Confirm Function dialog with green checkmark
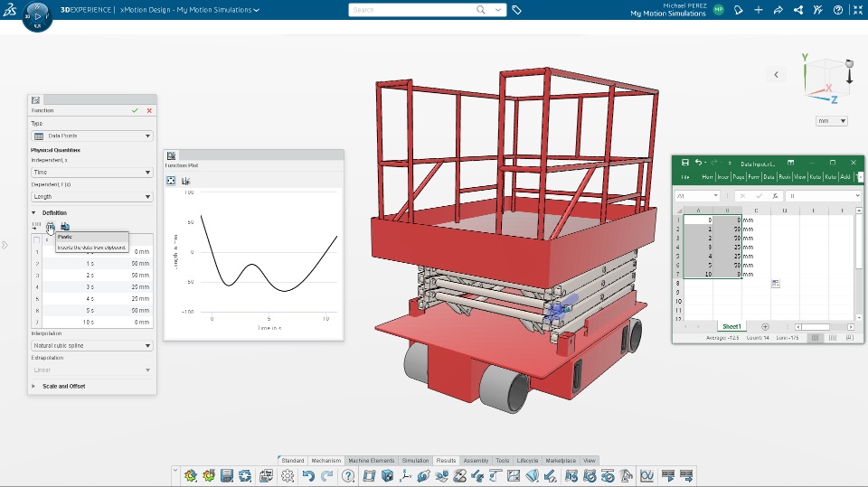This screenshot has height=487, width=868. click(x=135, y=110)
